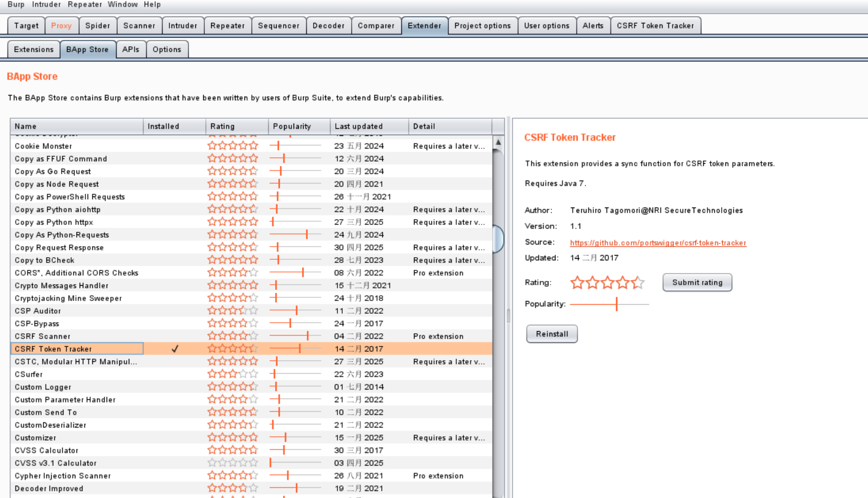Switch to the Target tab

[26, 25]
